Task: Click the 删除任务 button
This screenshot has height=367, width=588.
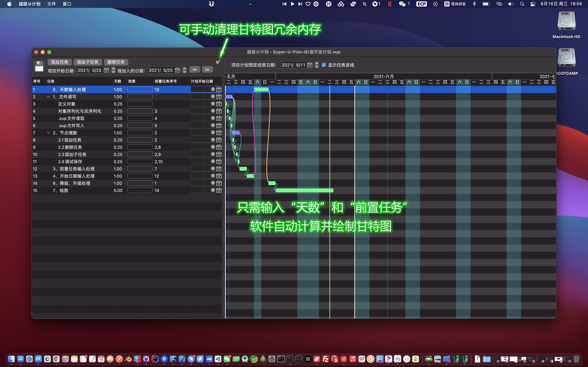Action: (x=116, y=62)
